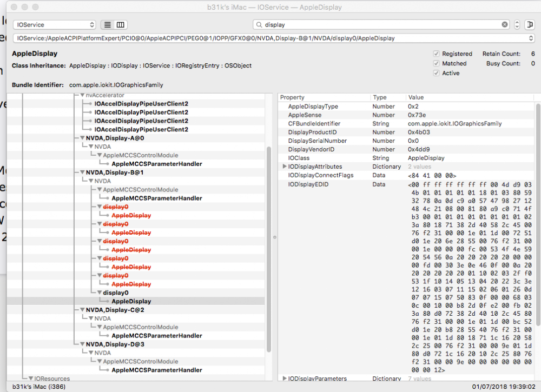Switch to the column browser view icon
The image size is (541, 392).
pos(121,25)
